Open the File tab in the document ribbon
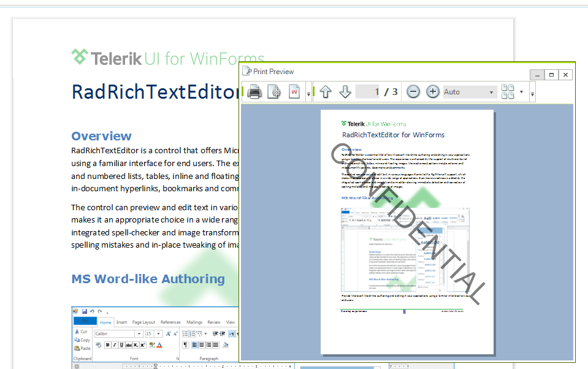 [85, 321]
